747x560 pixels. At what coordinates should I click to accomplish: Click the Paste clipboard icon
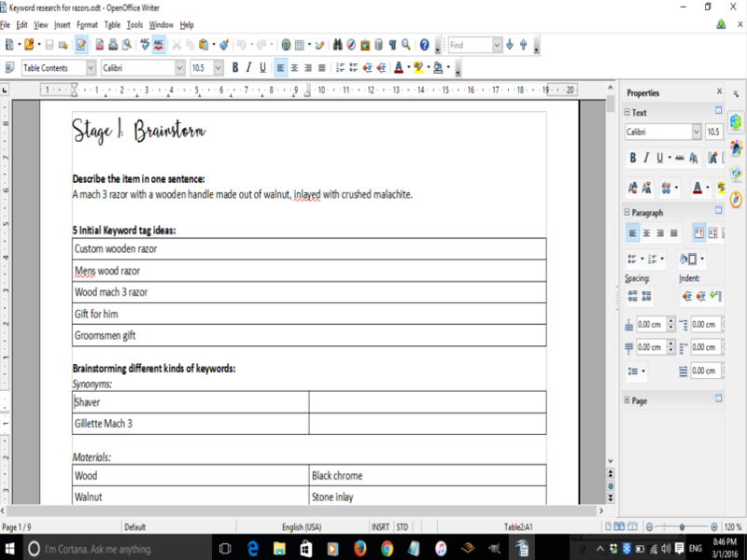[x=204, y=45]
